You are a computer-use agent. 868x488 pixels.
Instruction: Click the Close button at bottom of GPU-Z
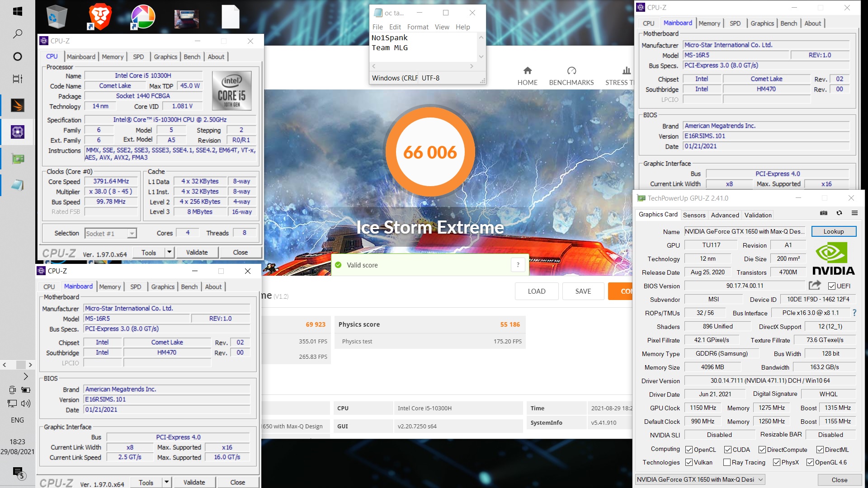(x=839, y=480)
